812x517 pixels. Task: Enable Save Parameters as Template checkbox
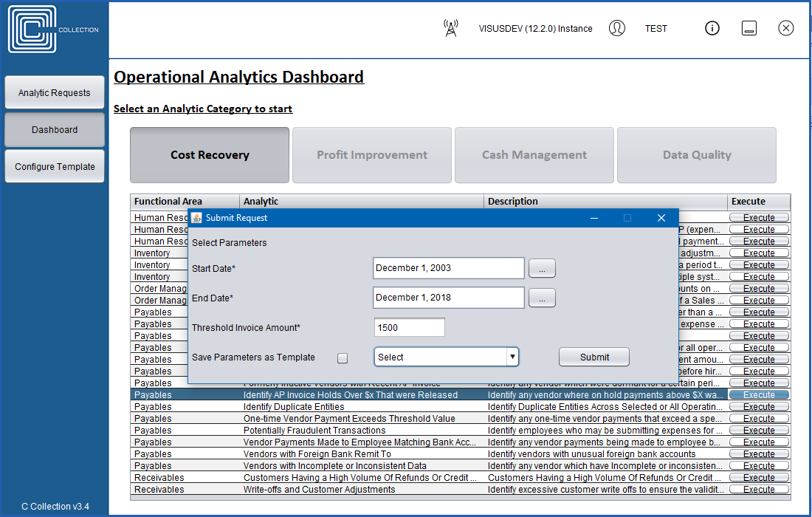click(343, 358)
